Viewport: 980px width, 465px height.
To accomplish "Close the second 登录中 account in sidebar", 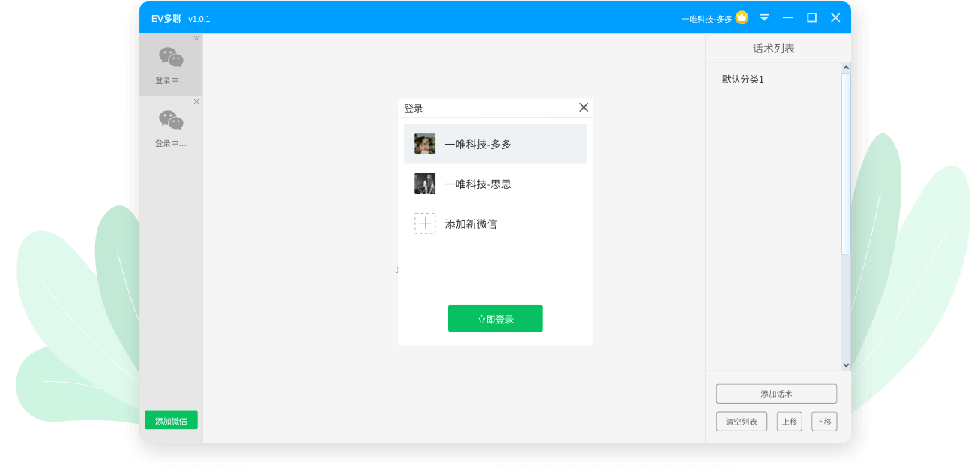I will (x=196, y=100).
